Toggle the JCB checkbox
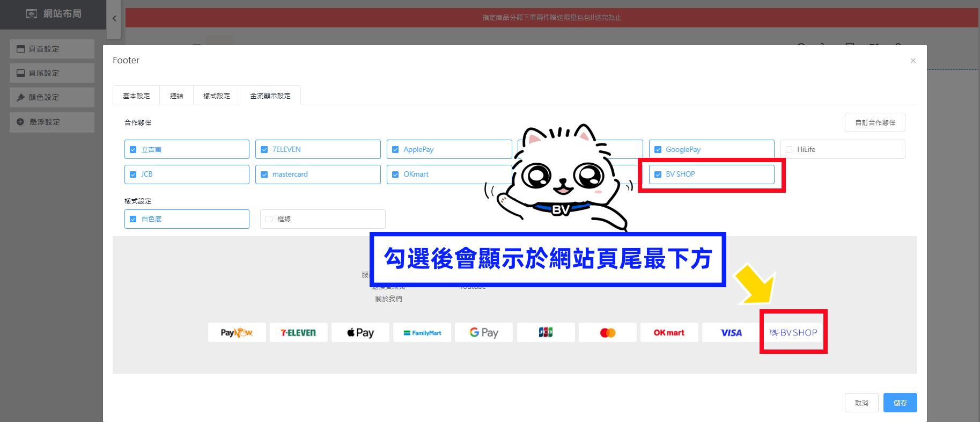 pos(133,174)
